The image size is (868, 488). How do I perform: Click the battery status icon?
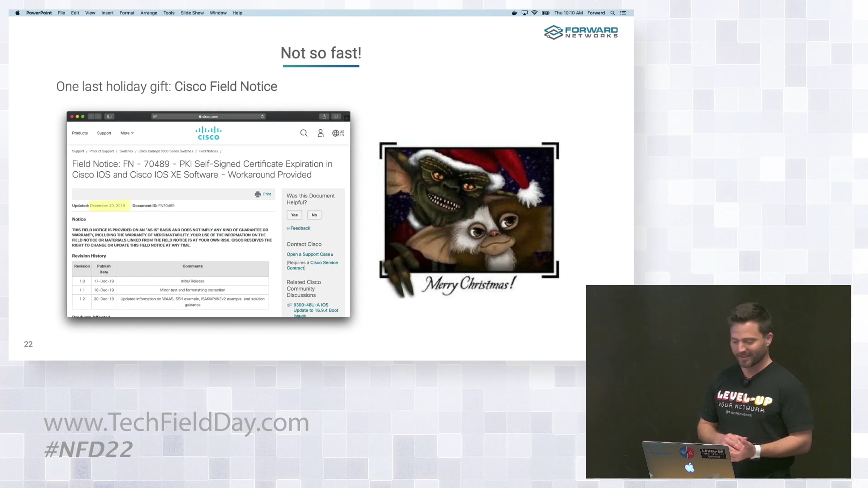coord(545,13)
